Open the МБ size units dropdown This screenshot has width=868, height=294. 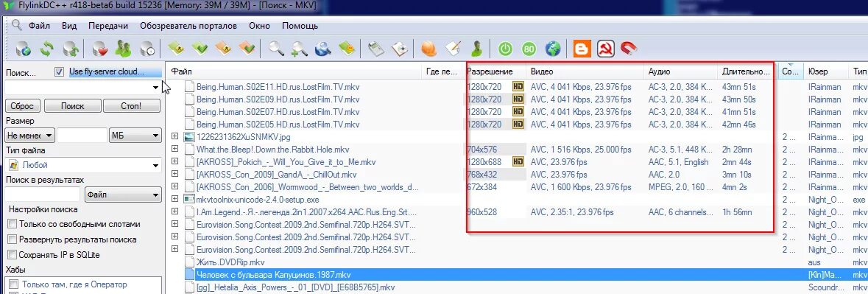click(x=135, y=135)
